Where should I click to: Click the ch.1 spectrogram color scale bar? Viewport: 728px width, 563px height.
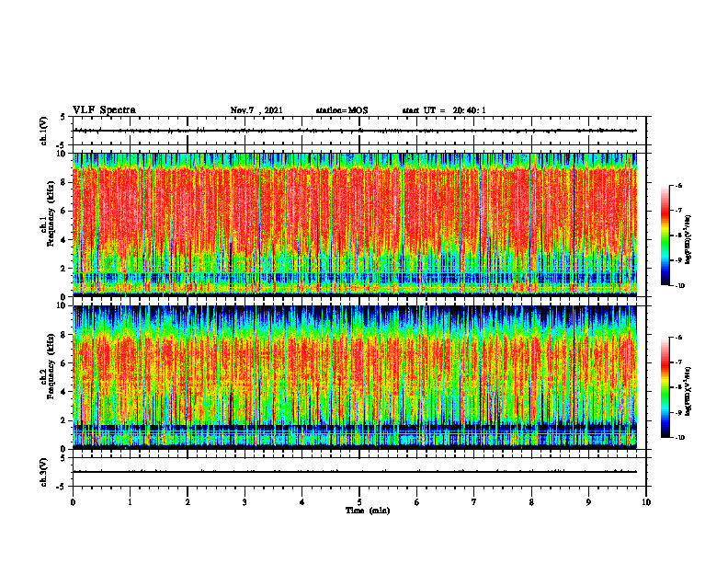665,236
